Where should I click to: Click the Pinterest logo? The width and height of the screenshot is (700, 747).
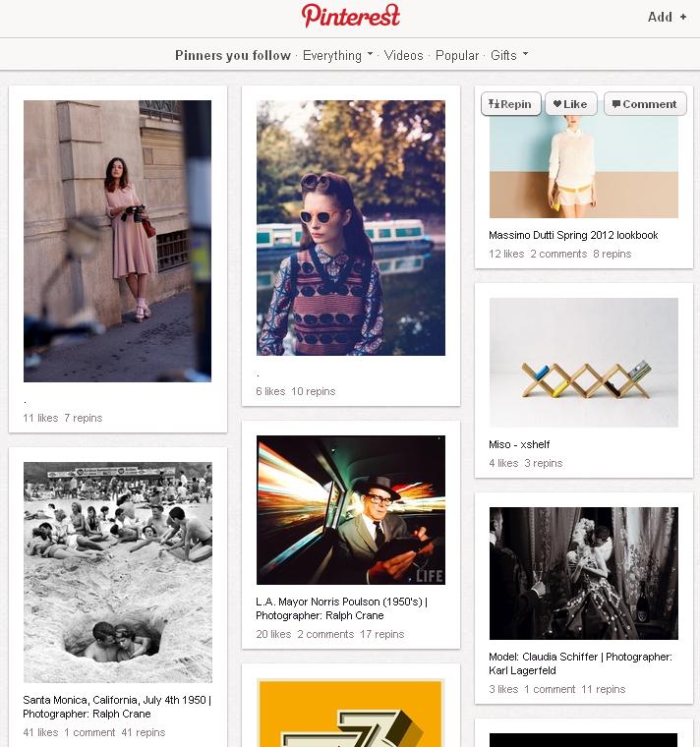351,17
